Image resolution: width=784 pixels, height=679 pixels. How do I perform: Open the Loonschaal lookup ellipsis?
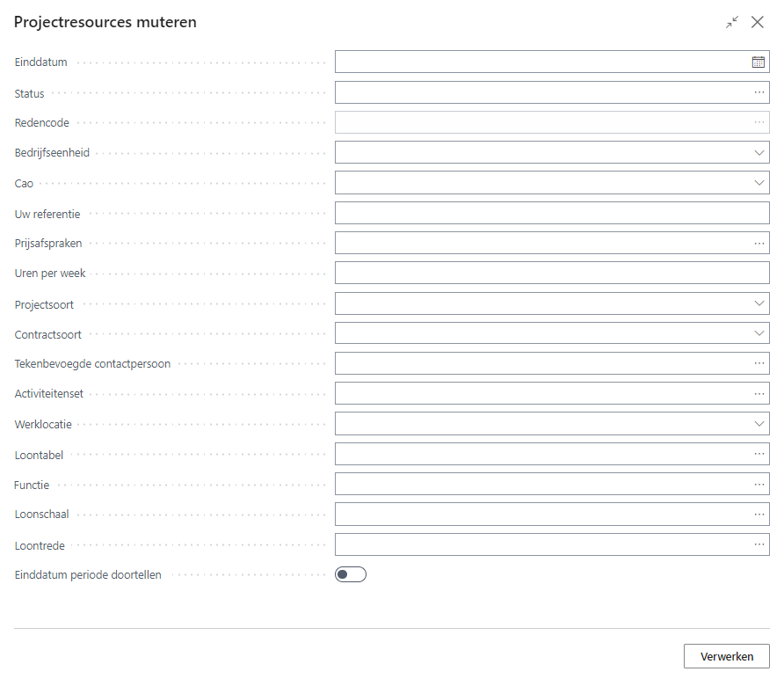click(759, 515)
